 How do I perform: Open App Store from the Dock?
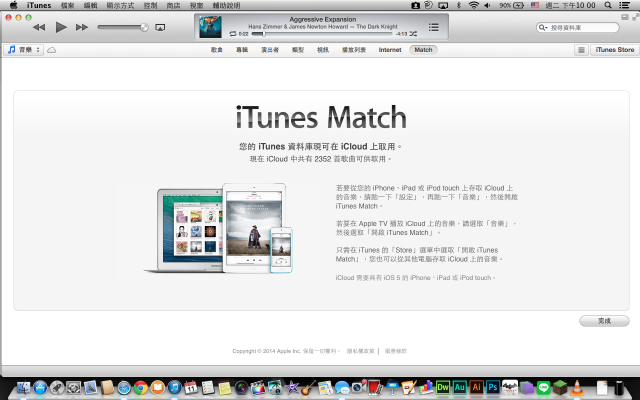(40, 387)
